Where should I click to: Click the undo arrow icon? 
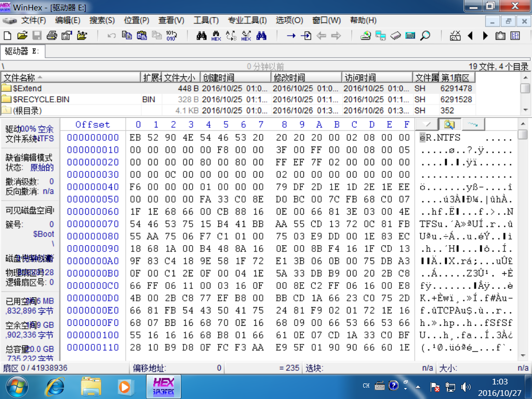coord(112,36)
